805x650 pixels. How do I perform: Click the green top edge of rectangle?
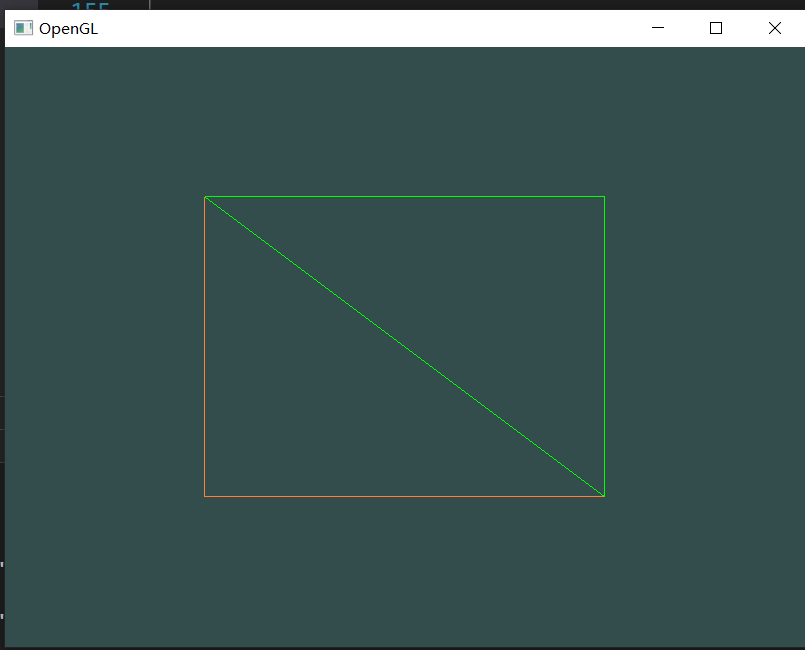tap(404, 197)
